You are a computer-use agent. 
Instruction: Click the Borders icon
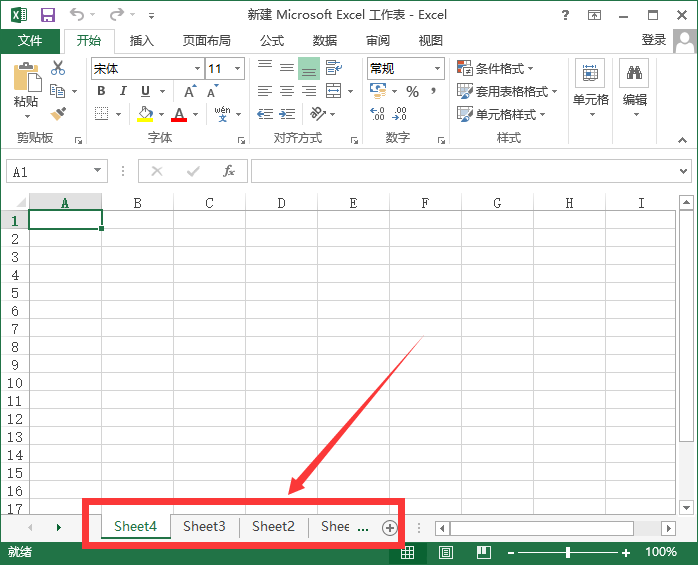[x=101, y=114]
